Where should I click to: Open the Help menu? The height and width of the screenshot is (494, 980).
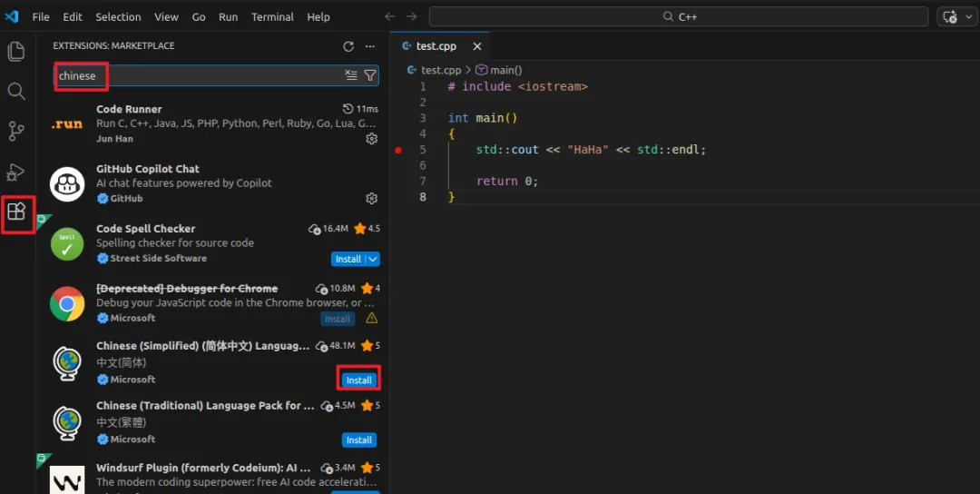click(x=318, y=17)
